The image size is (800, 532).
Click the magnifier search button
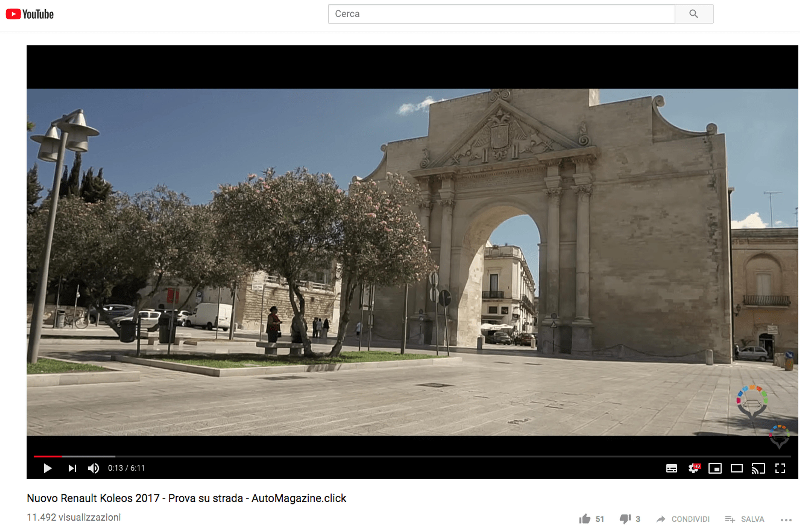(693, 14)
